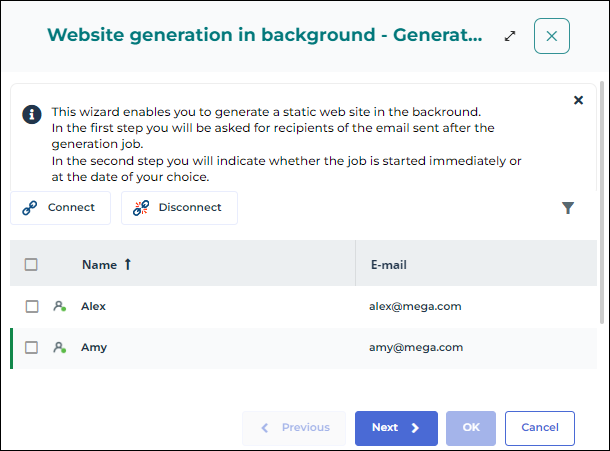The height and width of the screenshot is (451, 610).
Task: Click the ascending sort arrow beside Name
Action: point(128,265)
